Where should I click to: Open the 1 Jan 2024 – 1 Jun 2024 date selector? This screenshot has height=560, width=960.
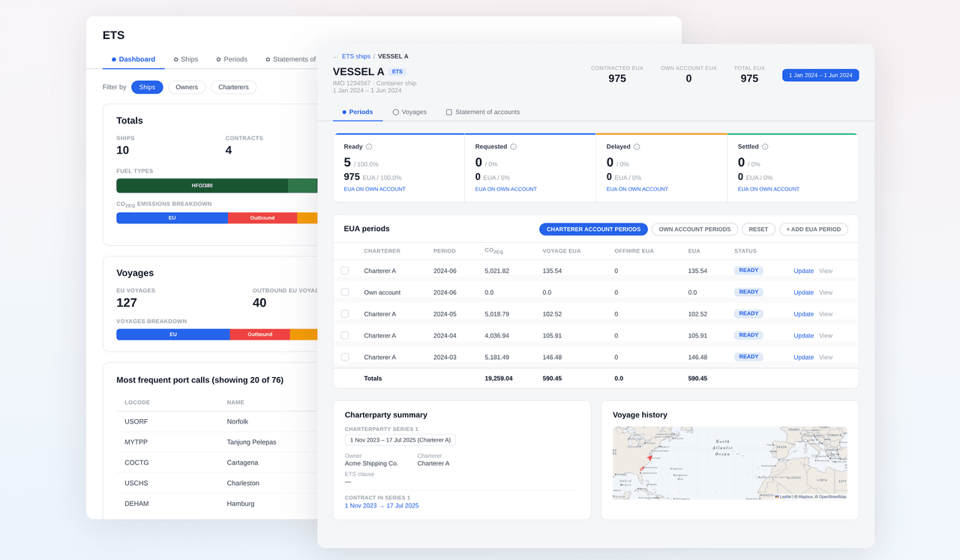[x=820, y=75]
